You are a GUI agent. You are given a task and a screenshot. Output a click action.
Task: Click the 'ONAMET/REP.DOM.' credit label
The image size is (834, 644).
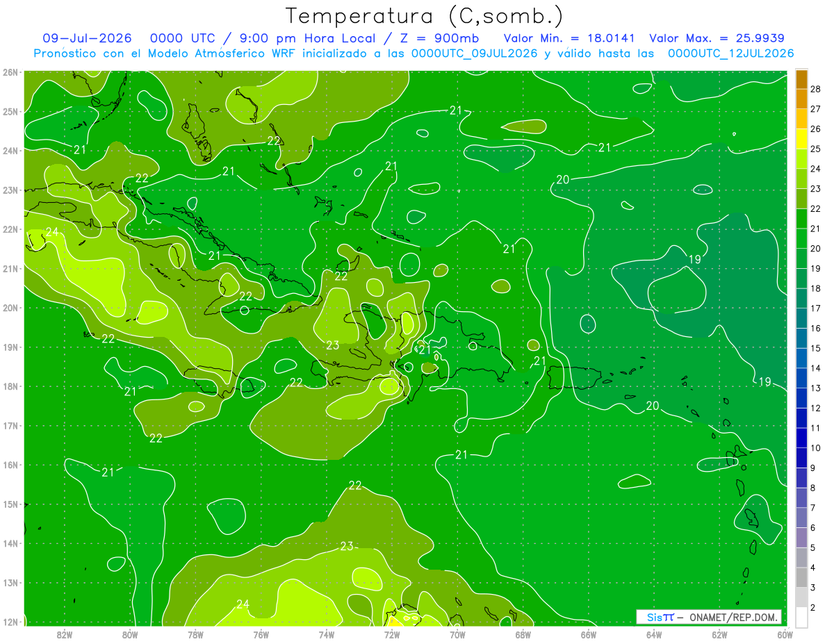[734, 617]
